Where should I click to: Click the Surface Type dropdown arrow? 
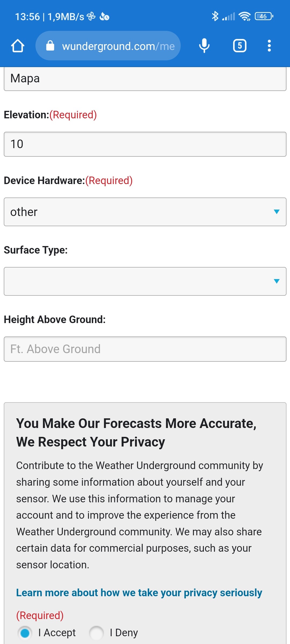tap(277, 281)
